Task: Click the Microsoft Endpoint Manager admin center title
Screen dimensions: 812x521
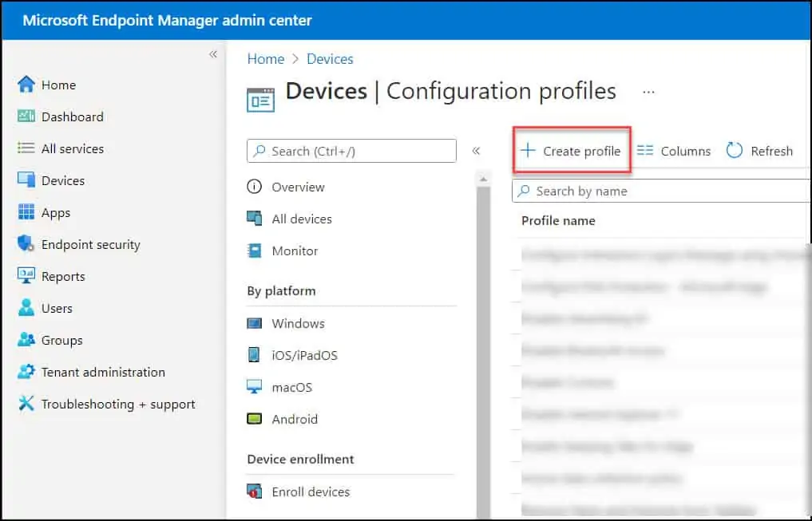Action: coord(167,20)
